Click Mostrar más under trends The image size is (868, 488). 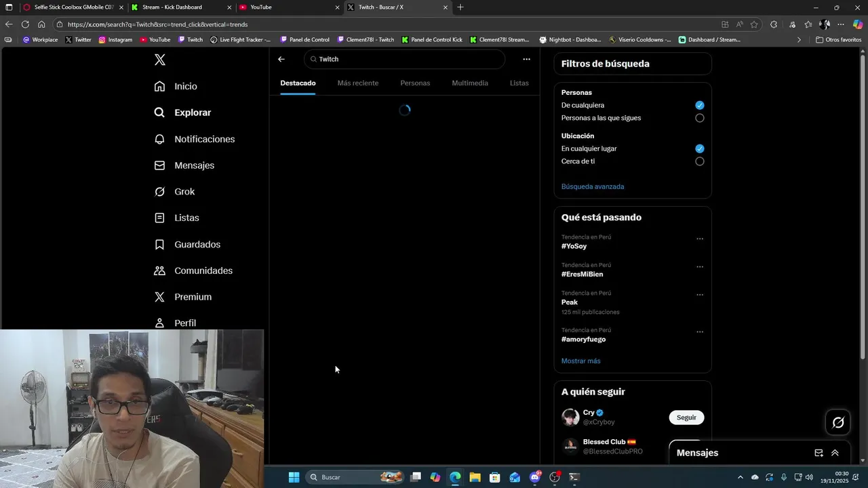pos(580,361)
